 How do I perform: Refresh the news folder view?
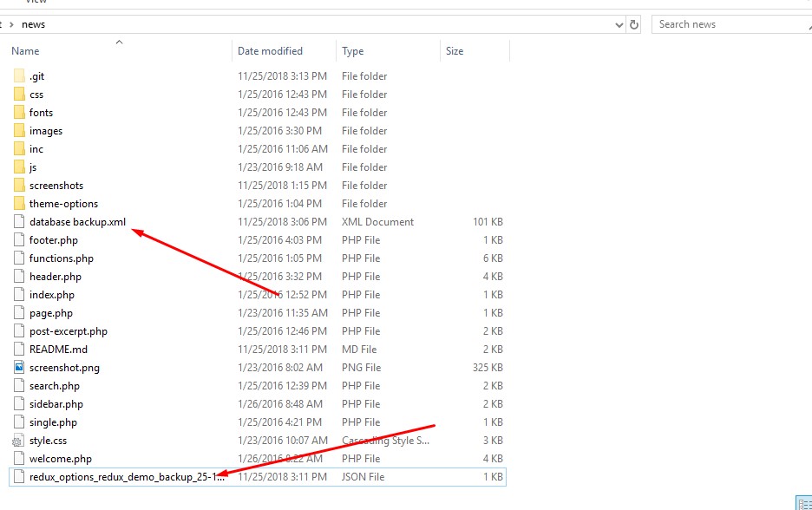click(634, 24)
